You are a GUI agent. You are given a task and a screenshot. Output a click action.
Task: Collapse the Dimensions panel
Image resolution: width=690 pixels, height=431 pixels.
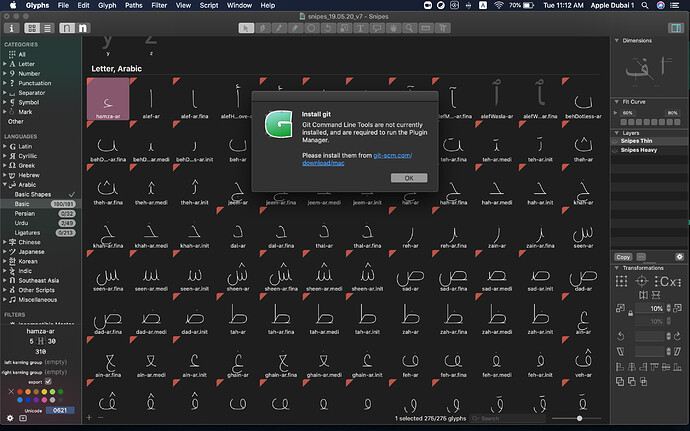coord(617,41)
